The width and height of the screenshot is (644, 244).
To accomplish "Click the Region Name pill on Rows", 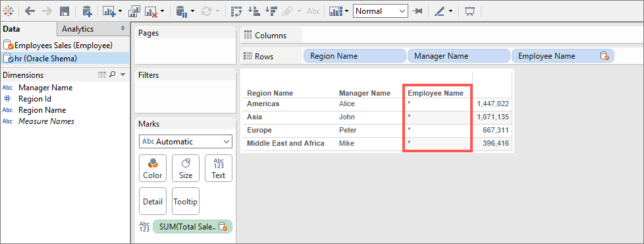I will tap(355, 56).
